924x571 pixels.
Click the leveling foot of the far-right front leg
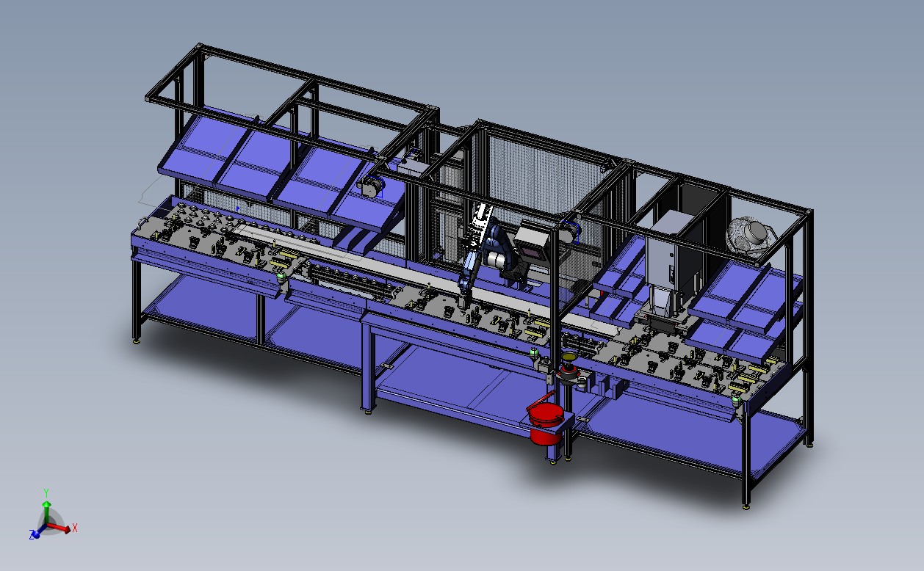(746, 505)
